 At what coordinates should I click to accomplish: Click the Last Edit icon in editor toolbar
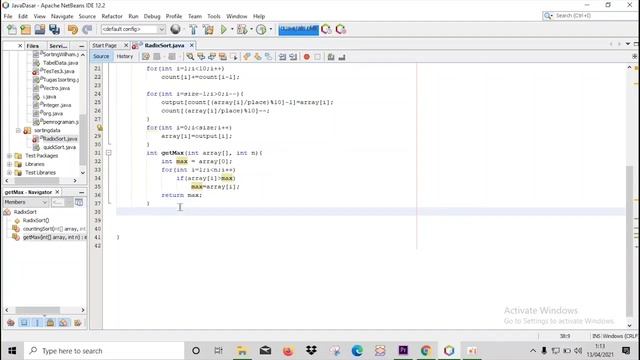point(146,57)
